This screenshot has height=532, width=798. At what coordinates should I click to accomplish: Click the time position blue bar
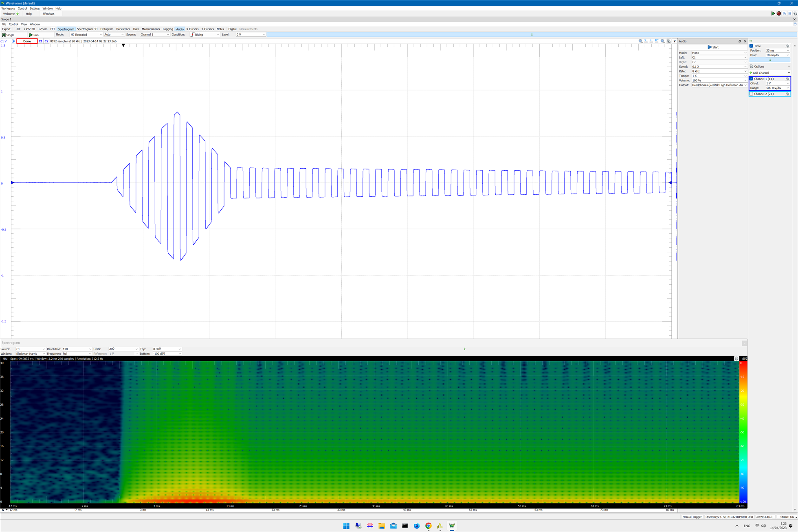770,60
